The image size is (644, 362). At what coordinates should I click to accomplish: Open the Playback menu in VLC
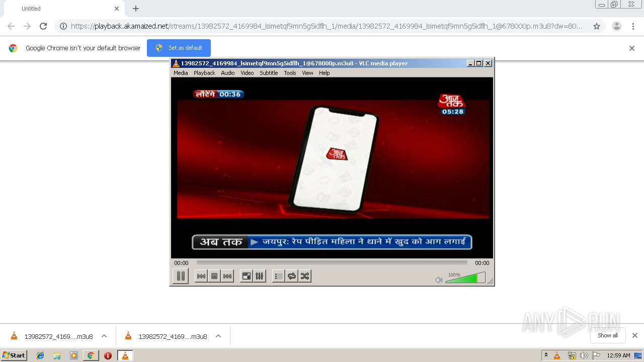coord(204,73)
